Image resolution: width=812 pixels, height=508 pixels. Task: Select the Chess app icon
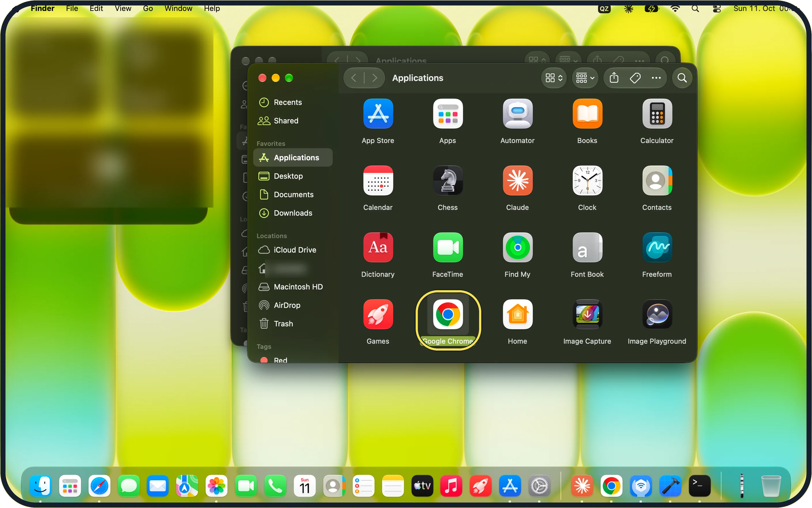[x=448, y=181]
